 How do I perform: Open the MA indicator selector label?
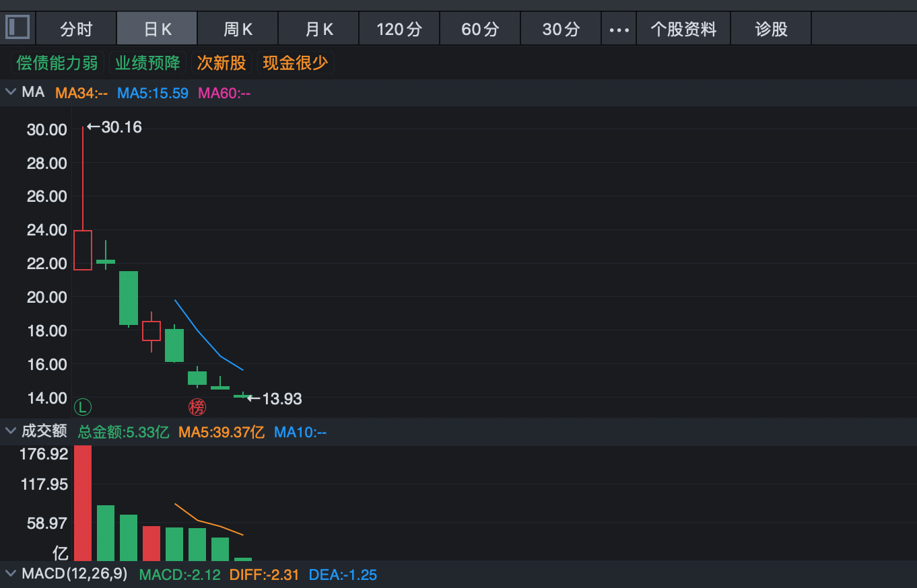coord(34,92)
